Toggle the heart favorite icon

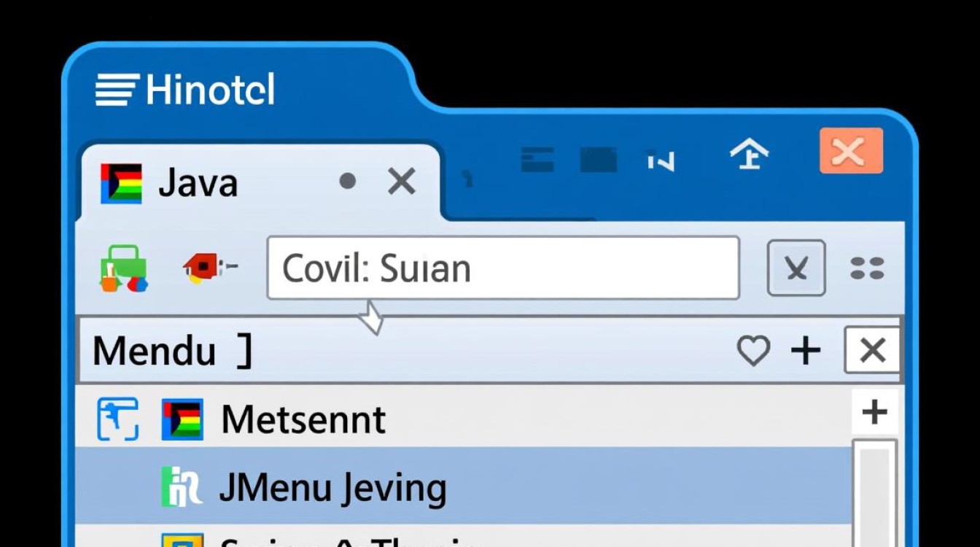pos(752,352)
